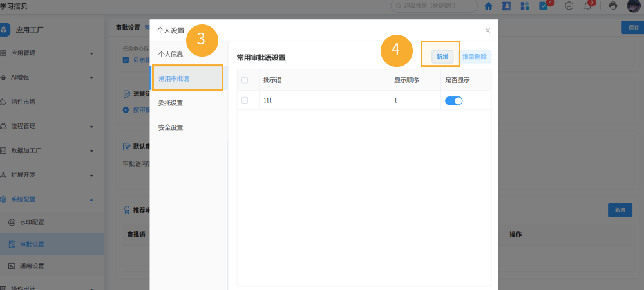Click the 是否显示 column header
The height and width of the screenshot is (290, 644).
click(457, 80)
